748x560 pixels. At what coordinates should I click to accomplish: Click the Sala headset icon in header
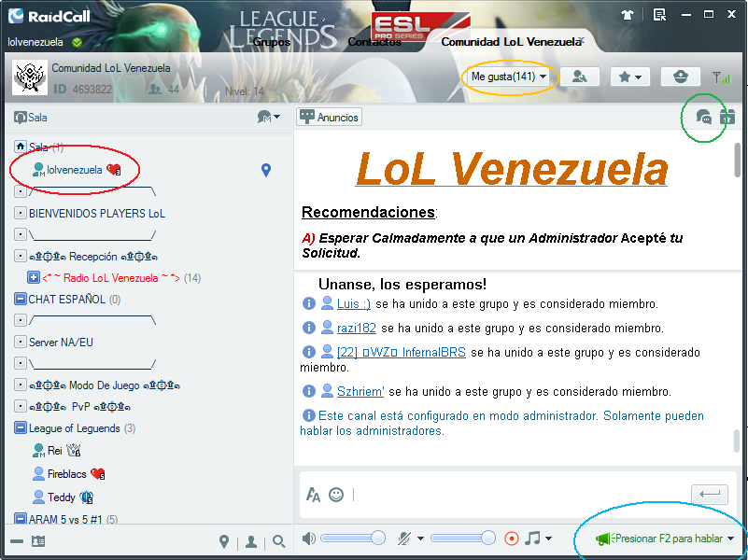click(20, 118)
